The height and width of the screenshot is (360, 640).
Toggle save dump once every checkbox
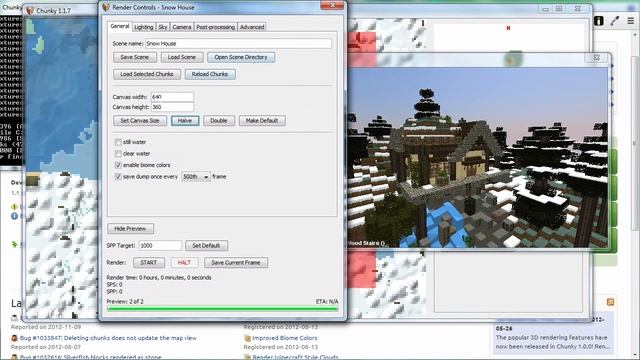coord(118,177)
